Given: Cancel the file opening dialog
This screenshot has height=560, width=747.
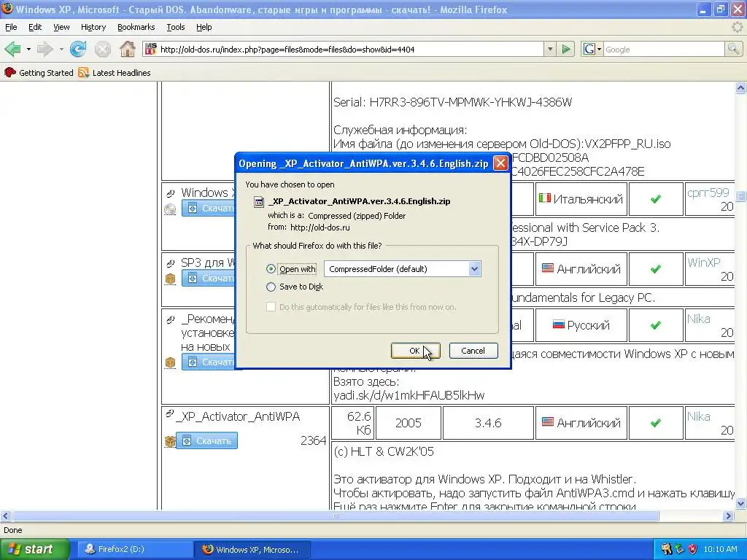Looking at the screenshot, I should (x=473, y=351).
